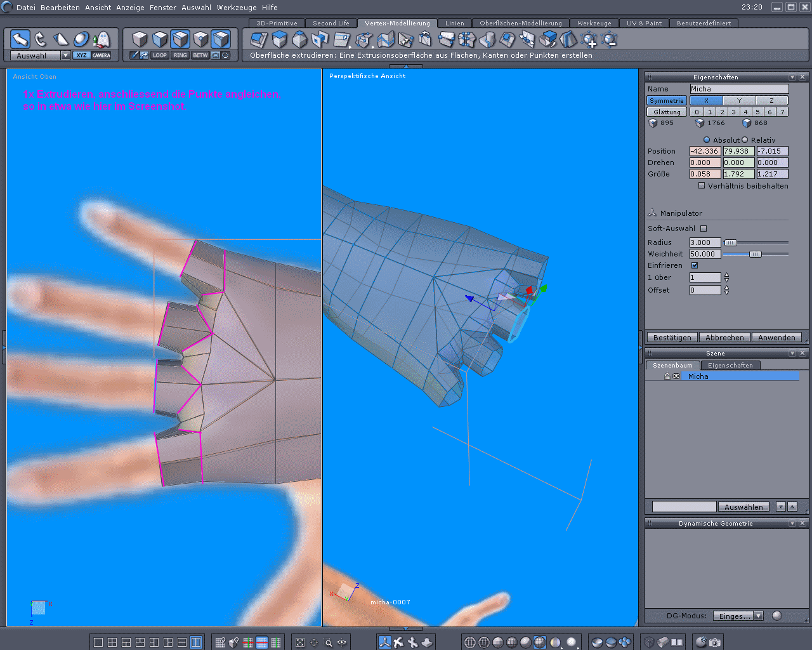
Task: Open the Werkzeuge menu
Action: coord(237,8)
